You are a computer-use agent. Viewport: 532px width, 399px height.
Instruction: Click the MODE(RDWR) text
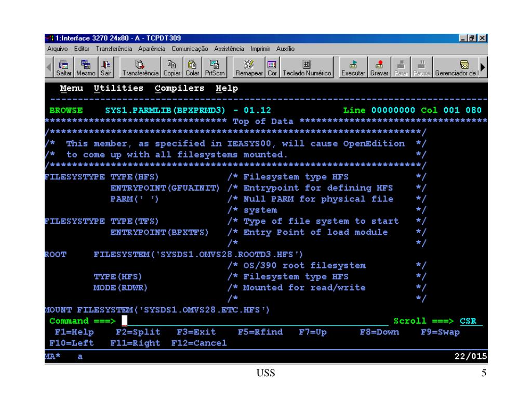[x=121, y=288]
